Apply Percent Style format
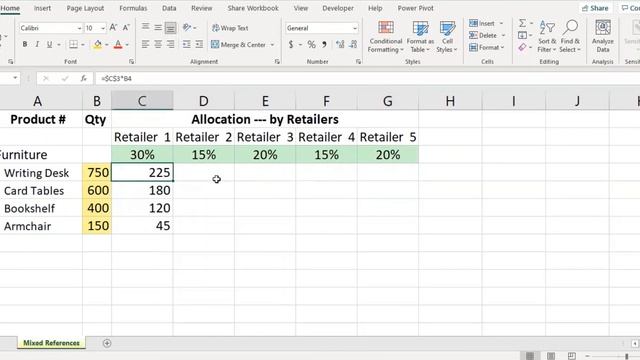Screen dimensions: 640x360 click(x=311, y=44)
